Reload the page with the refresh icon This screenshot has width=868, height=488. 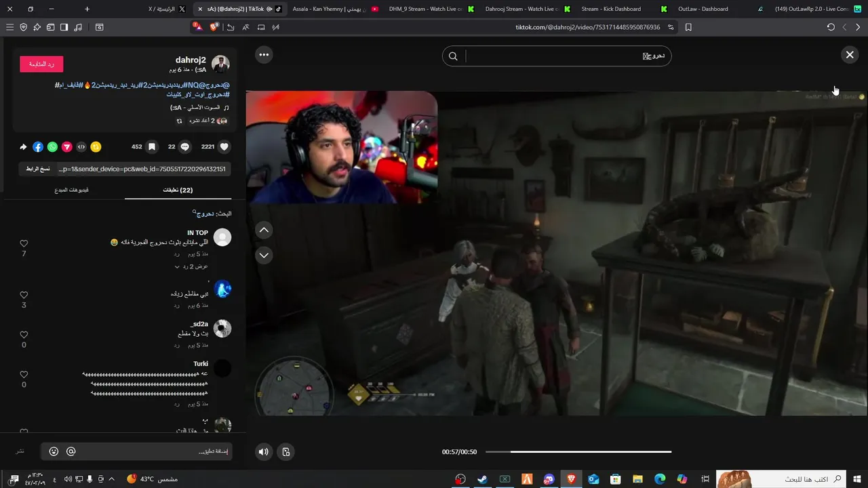[x=831, y=27]
